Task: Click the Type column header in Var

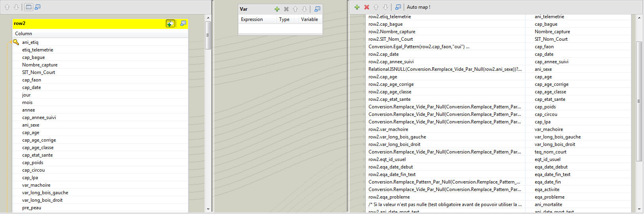Action: [x=284, y=19]
